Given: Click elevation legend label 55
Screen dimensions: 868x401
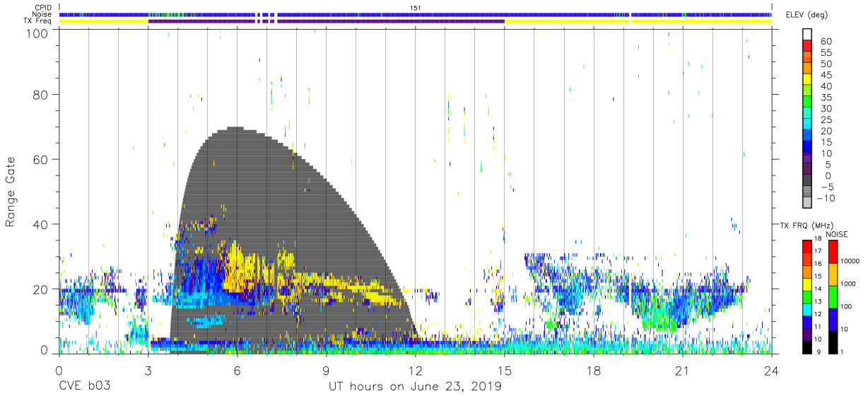Looking at the screenshot, I should pos(826,53).
